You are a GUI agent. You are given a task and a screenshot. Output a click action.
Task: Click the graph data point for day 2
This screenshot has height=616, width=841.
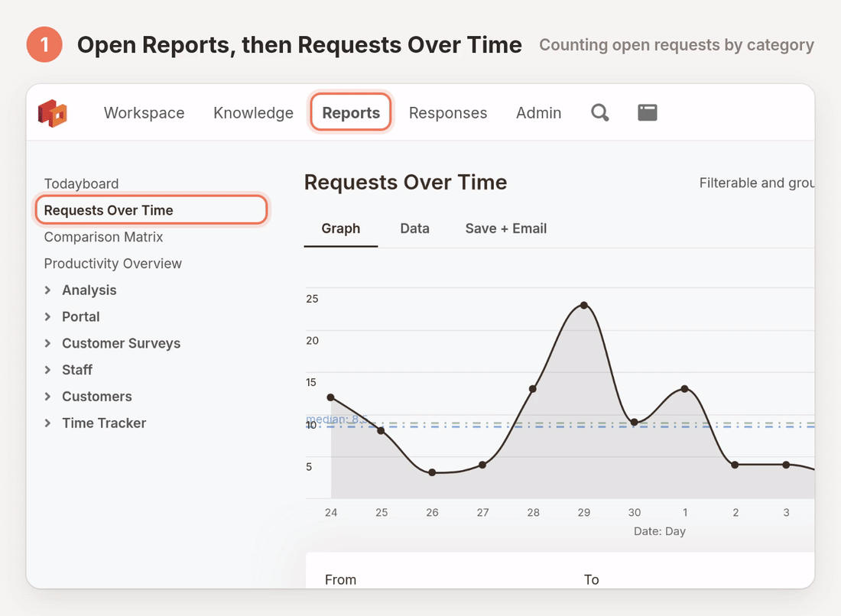point(735,465)
